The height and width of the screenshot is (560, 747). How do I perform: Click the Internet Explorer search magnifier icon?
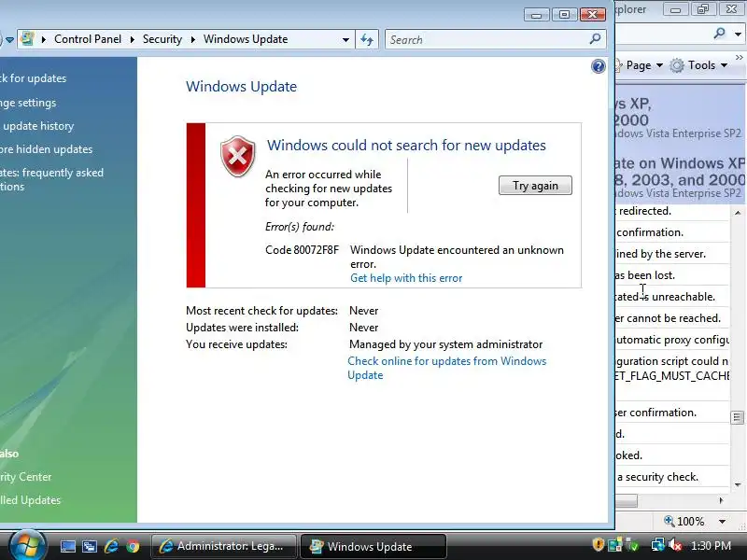click(719, 33)
